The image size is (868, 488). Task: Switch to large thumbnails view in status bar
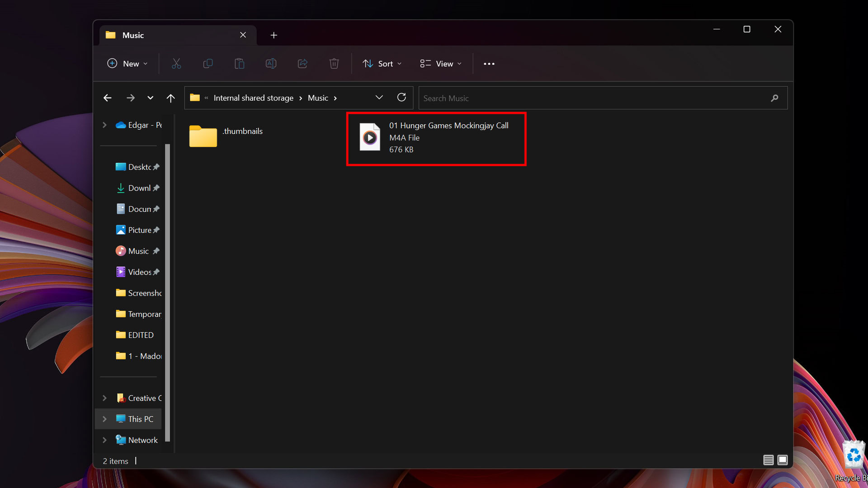pos(783,460)
